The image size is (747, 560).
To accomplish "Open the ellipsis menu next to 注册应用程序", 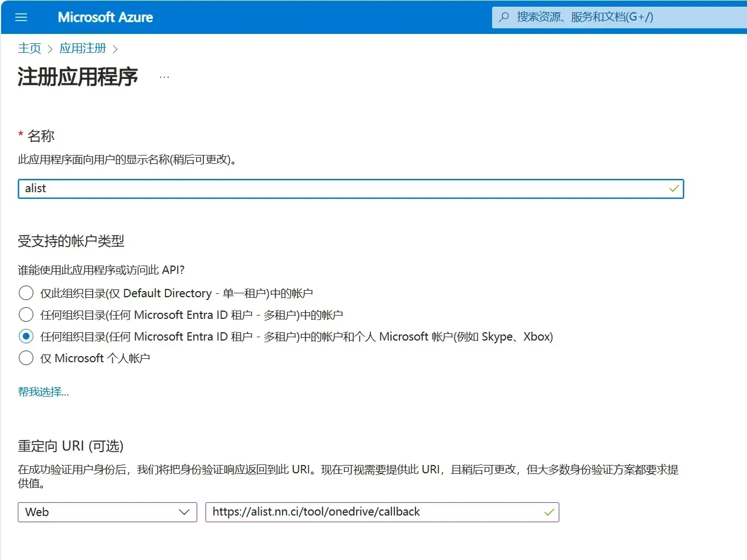I will [x=164, y=77].
